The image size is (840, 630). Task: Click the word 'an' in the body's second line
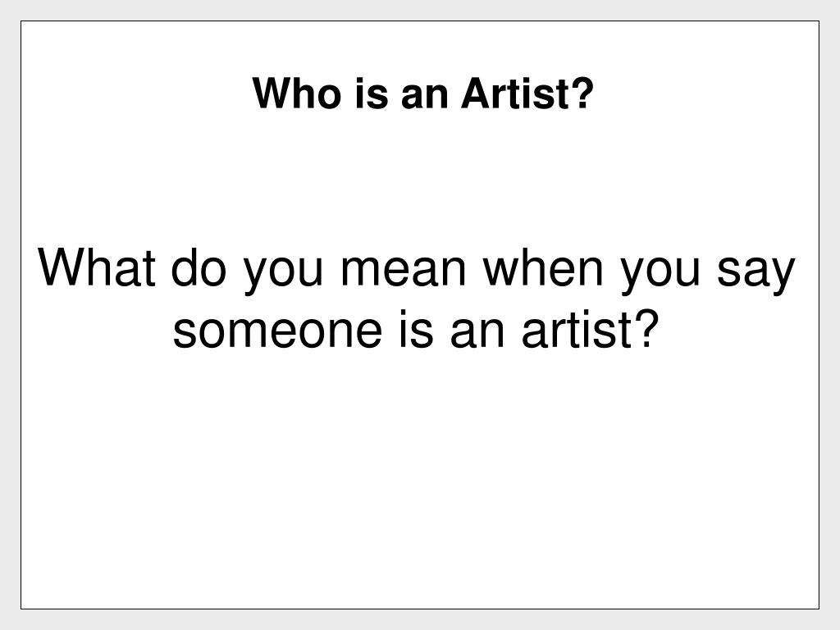pos(477,332)
